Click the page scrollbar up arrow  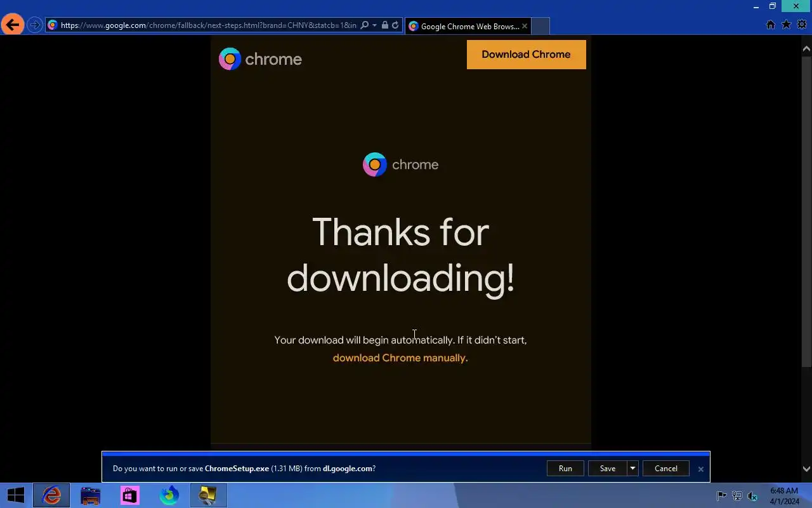point(807,49)
